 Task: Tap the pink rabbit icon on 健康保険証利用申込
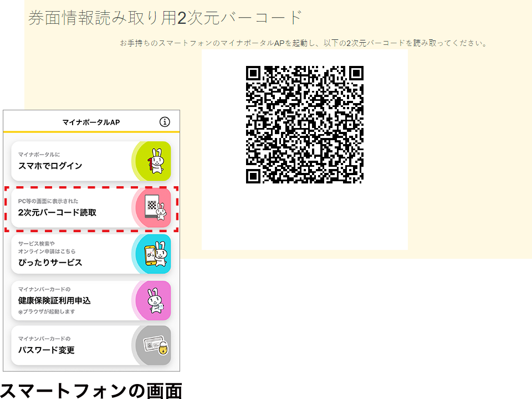155,300
